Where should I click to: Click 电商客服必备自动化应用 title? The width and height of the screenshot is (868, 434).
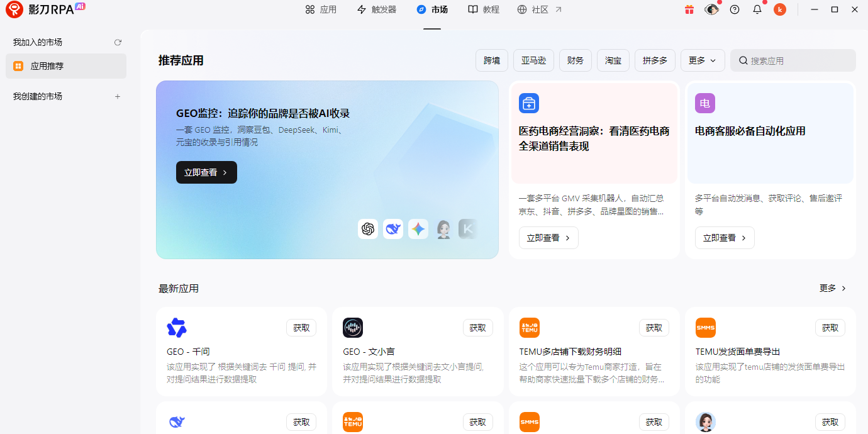point(750,131)
